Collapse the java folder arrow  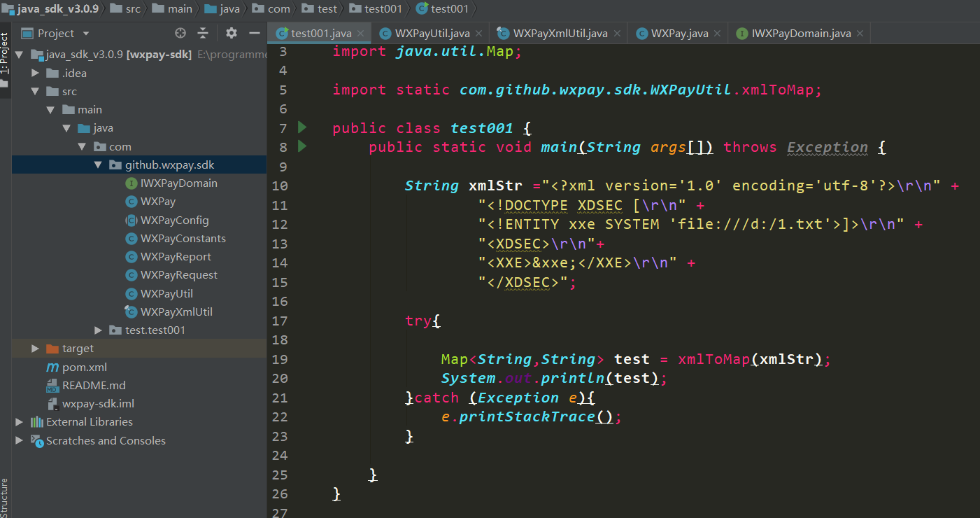tap(66, 128)
